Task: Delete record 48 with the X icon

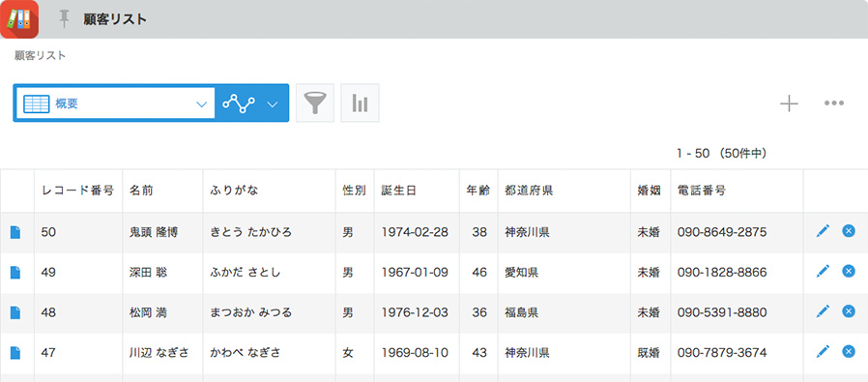Action: pos(849,311)
